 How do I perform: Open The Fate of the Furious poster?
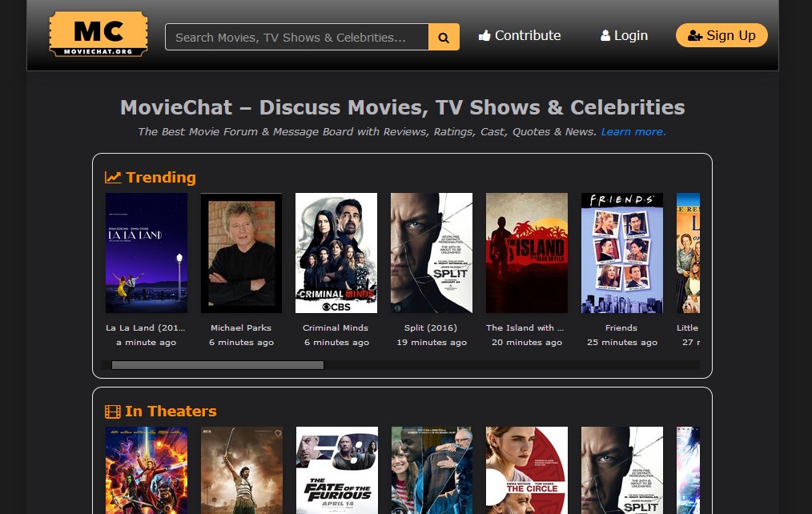point(337,470)
